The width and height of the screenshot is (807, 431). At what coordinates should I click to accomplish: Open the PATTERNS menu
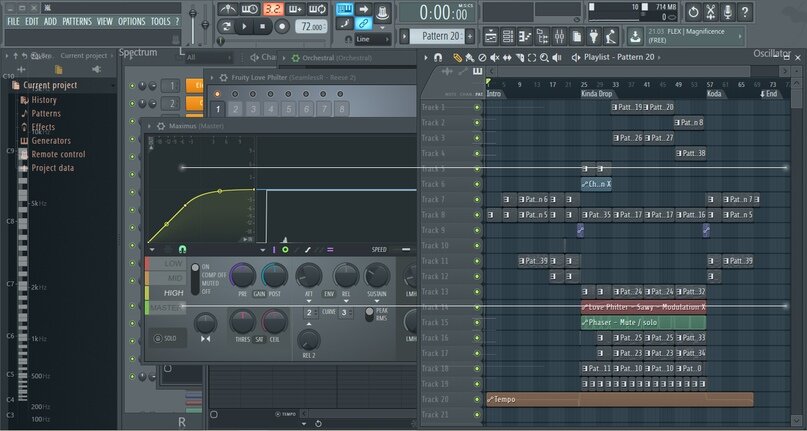(77, 22)
